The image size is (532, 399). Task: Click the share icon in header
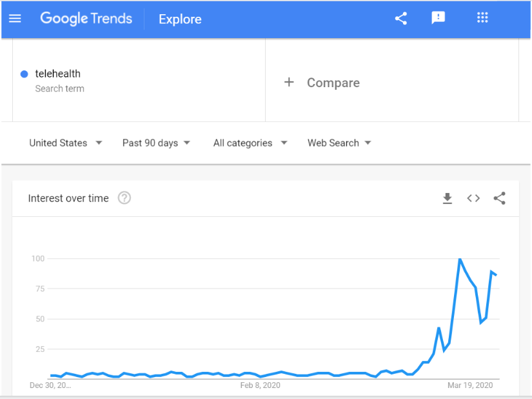tap(400, 18)
